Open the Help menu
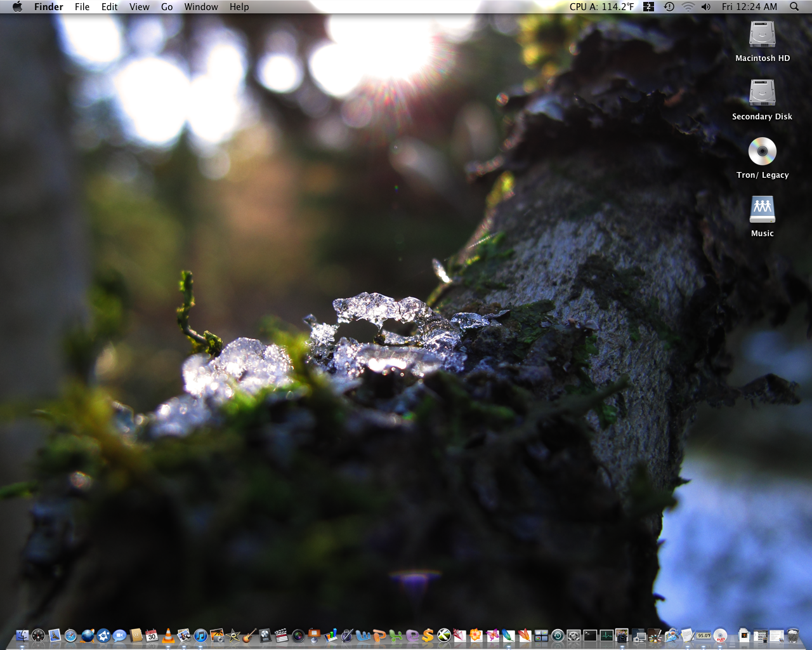812x650 pixels. coord(239,7)
